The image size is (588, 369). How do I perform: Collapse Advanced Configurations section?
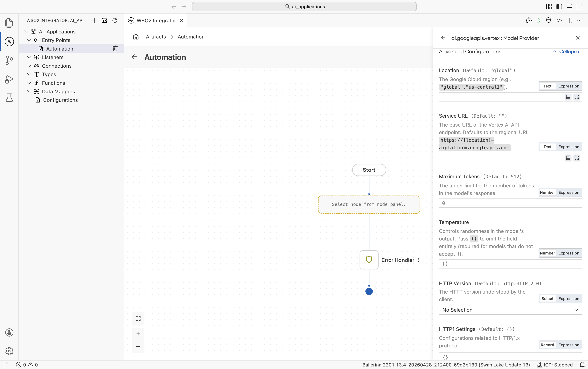(566, 52)
